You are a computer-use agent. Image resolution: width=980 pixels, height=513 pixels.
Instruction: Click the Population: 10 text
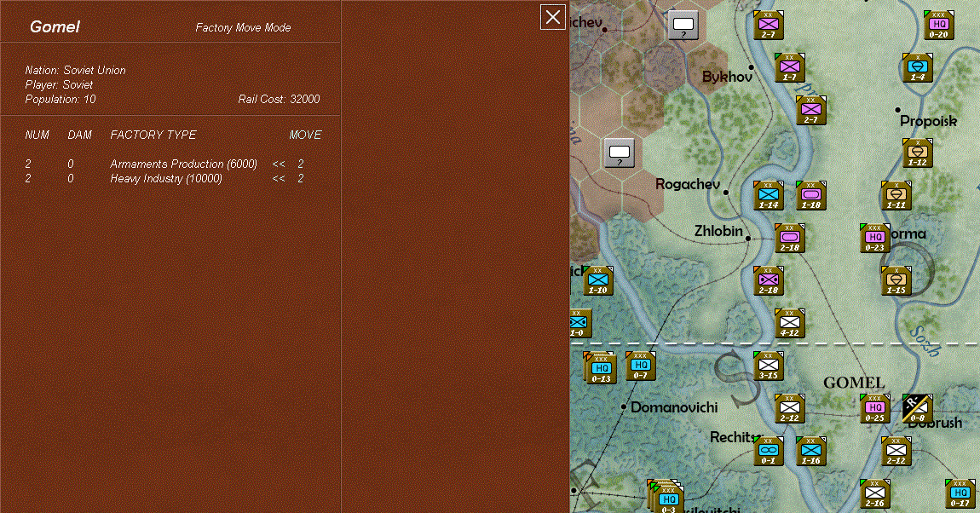(x=61, y=100)
